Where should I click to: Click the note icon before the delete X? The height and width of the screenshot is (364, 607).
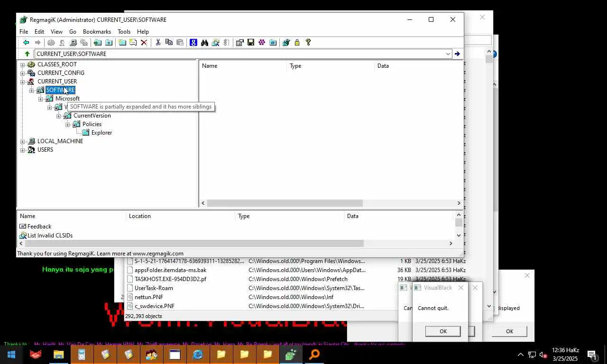pos(133,43)
